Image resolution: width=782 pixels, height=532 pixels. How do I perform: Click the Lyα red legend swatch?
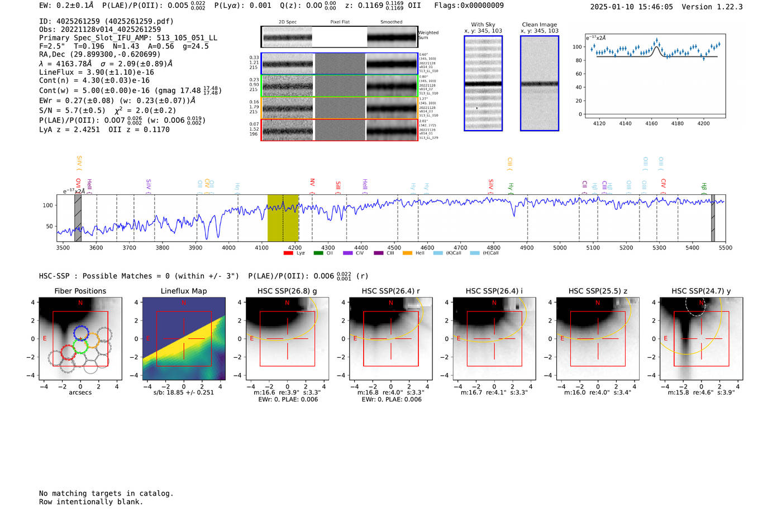[288, 253]
